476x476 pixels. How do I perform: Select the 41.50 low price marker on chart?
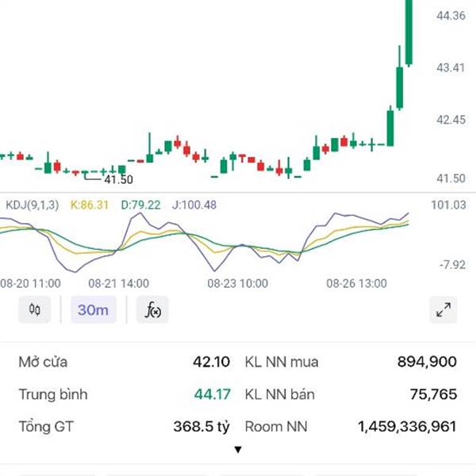pos(118,180)
